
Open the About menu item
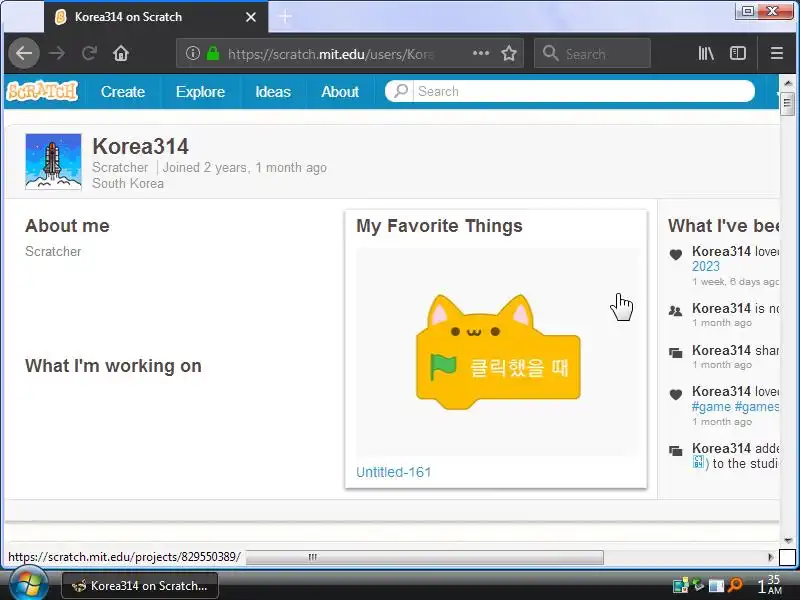tap(340, 92)
